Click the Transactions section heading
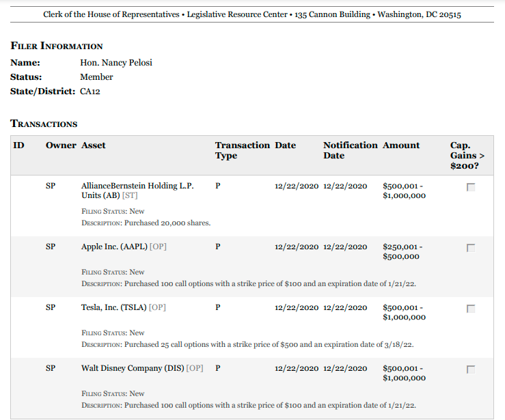The height and width of the screenshot is (420, 505). 44,124
